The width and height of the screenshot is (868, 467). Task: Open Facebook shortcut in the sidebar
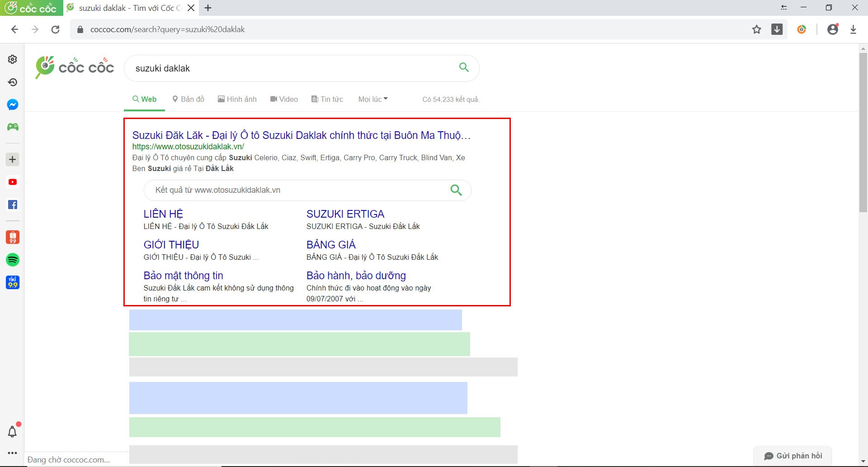point(13,205)
